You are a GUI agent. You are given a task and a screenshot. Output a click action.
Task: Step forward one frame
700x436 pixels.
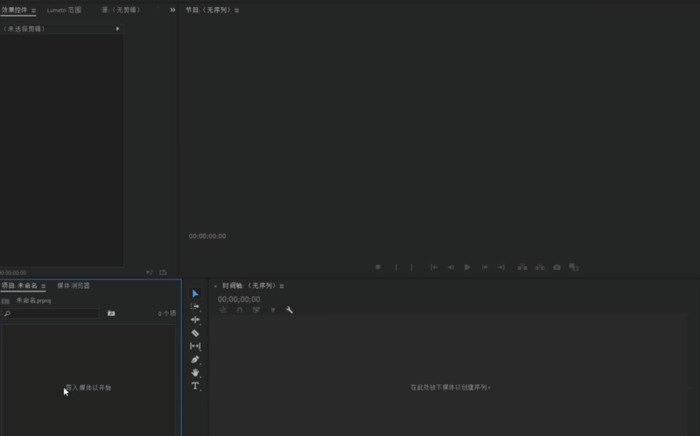(x=484, y=267)
